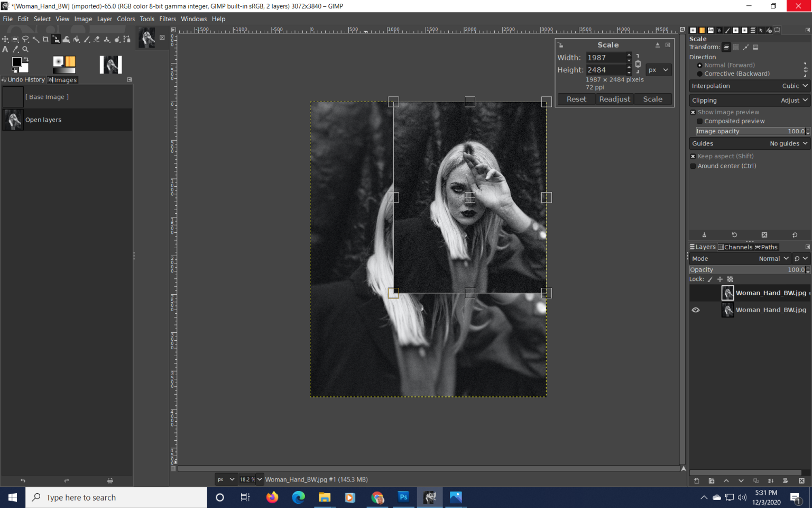This screenshot has height=508, width=812.
Task: Open the units dropdown in the Scale dialog
Action: coord(658,69)
